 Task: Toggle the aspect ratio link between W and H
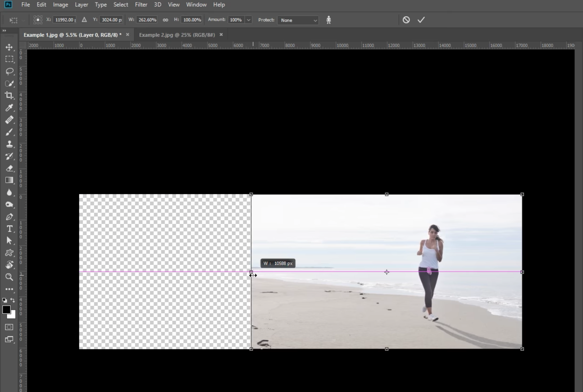pos(165,20)
